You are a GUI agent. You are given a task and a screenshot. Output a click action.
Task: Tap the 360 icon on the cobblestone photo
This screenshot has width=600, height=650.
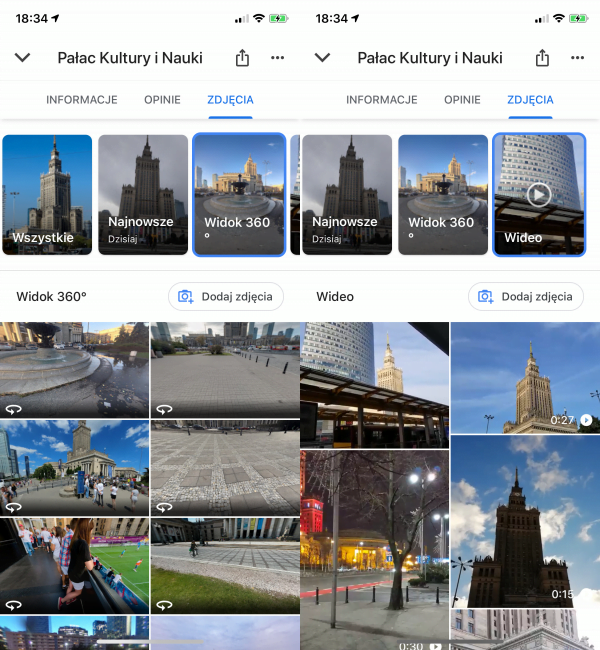(164, 507)
